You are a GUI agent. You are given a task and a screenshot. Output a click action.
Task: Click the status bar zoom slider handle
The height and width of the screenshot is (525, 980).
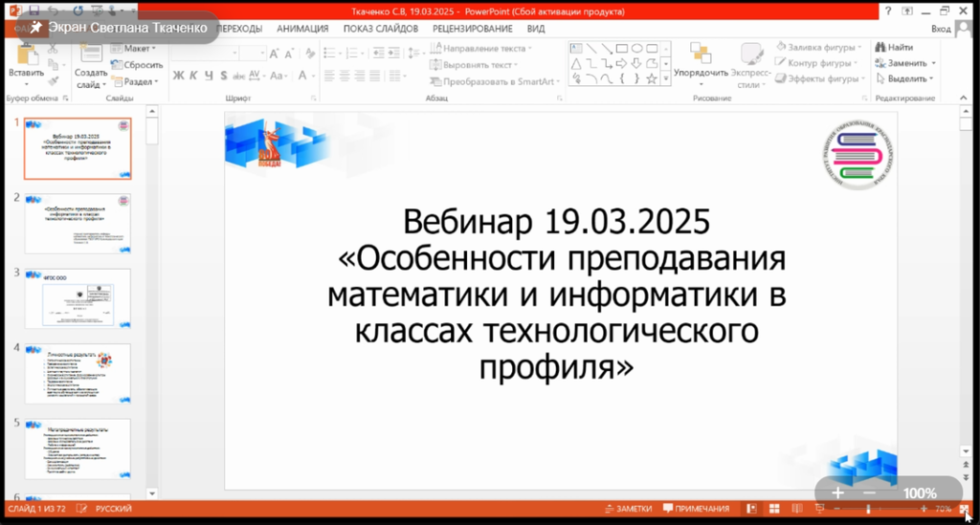867,509
